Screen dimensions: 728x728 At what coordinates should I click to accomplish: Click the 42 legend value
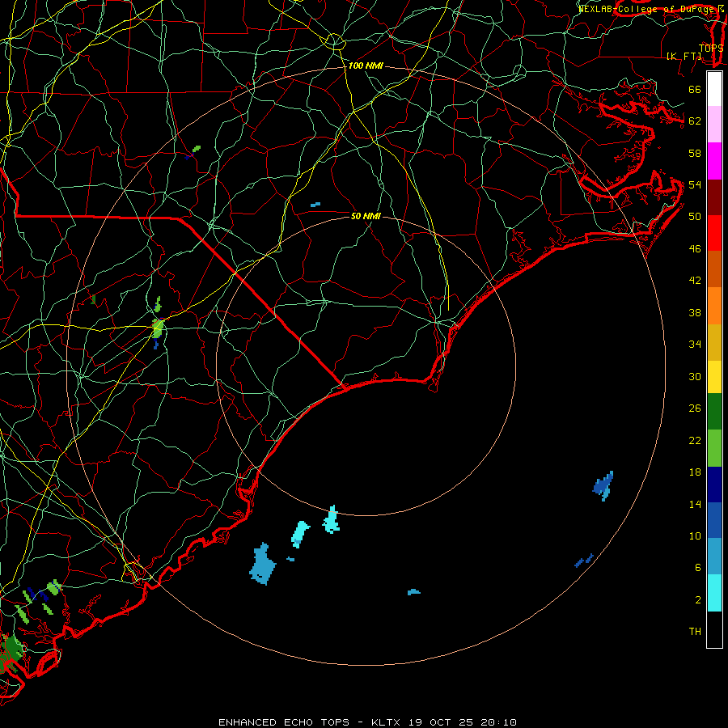(695, 280)
